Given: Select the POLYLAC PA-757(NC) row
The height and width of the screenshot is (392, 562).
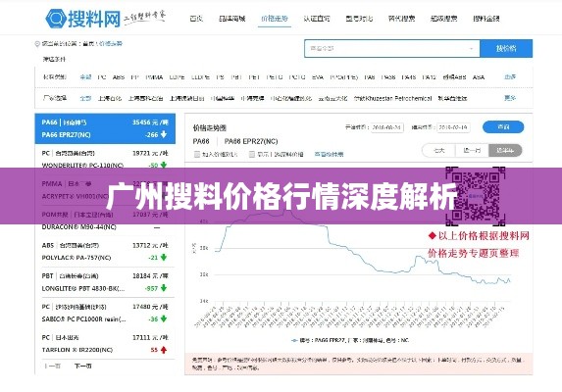Looking at the screenshot, I should coord(105,251).
